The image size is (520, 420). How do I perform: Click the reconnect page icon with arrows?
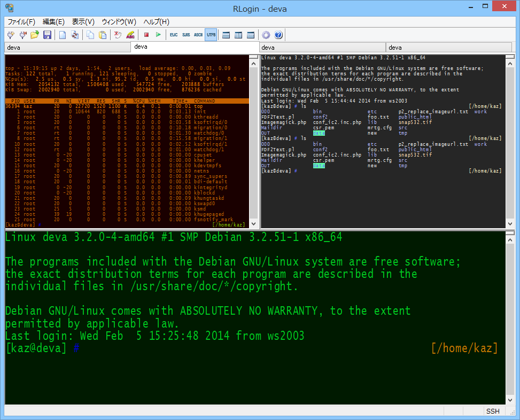75,35
